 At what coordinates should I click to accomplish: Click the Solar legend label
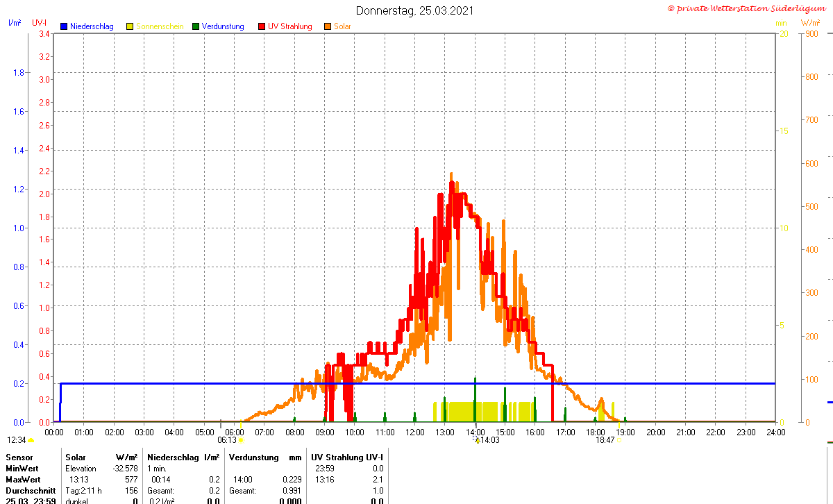[342, 26]
